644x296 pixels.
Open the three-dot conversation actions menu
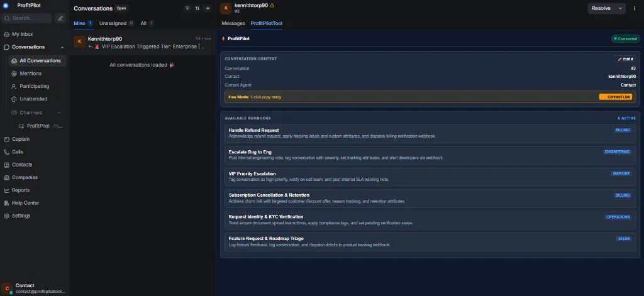point(635,8)
